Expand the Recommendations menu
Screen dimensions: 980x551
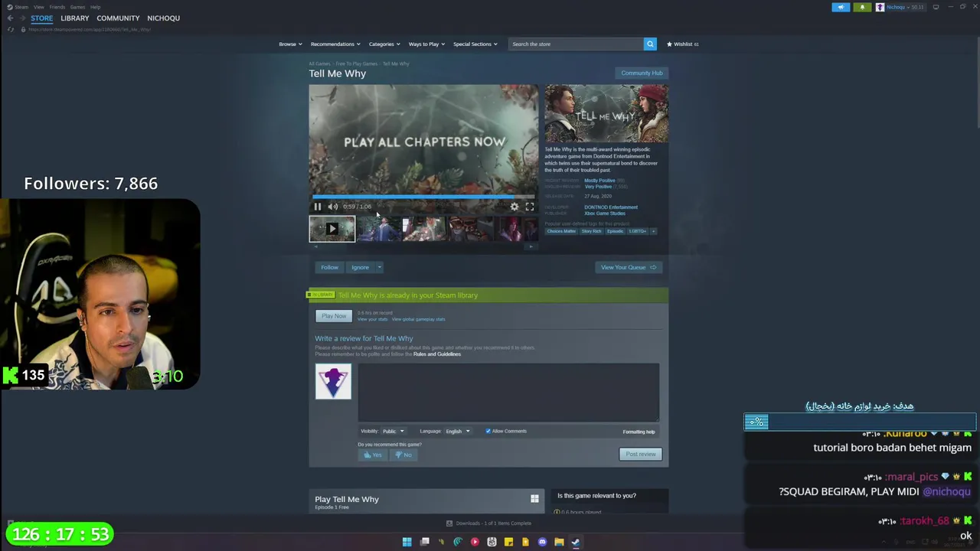(335, 44)
